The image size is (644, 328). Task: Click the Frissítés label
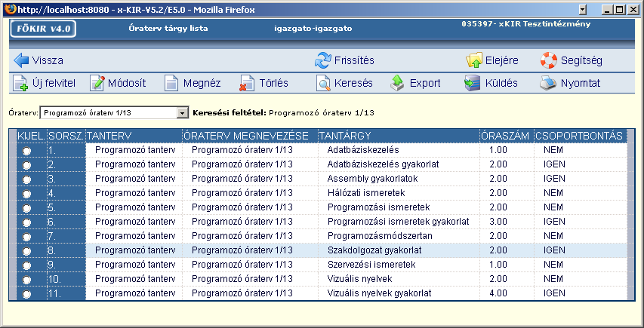[x=354, y=60]
